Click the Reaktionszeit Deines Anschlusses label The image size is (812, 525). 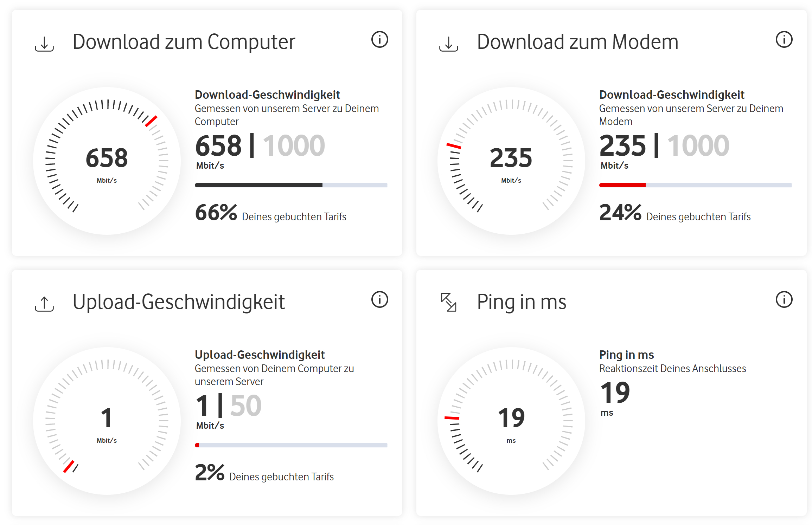point(672,368)
